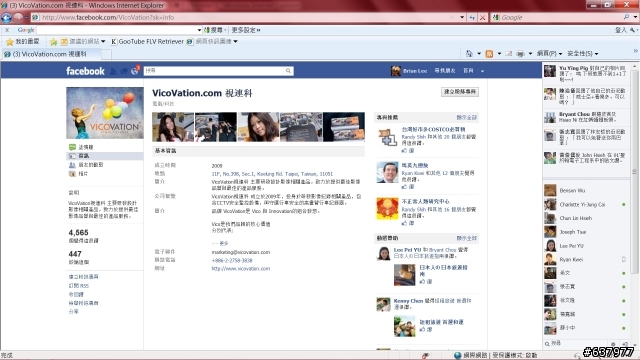
Task: Click the read mail envelope icon
Action: (509, 53)
